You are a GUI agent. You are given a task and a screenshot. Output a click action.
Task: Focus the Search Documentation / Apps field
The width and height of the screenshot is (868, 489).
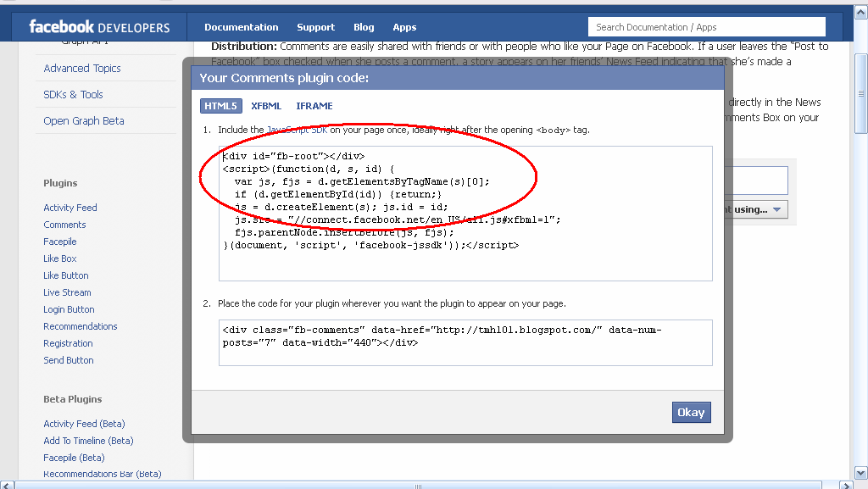tap(707, 26)
